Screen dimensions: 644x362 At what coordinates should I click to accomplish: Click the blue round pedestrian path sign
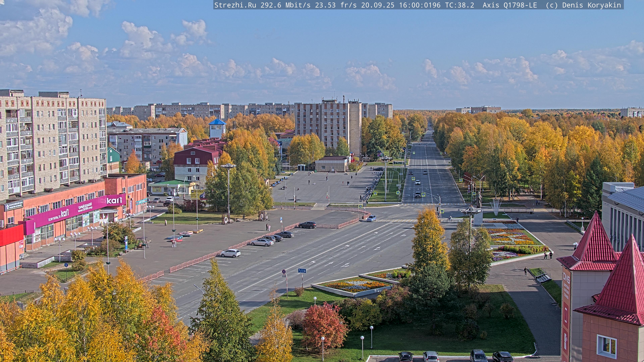[66, 265]
